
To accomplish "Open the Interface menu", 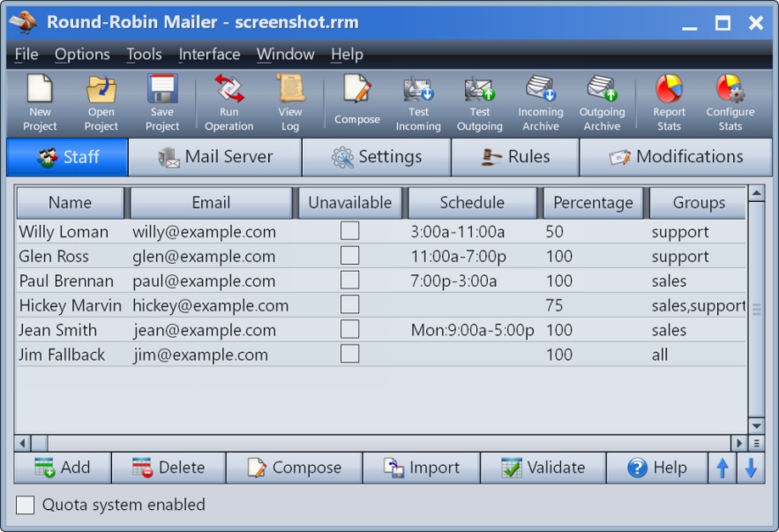I will [209, 55].
